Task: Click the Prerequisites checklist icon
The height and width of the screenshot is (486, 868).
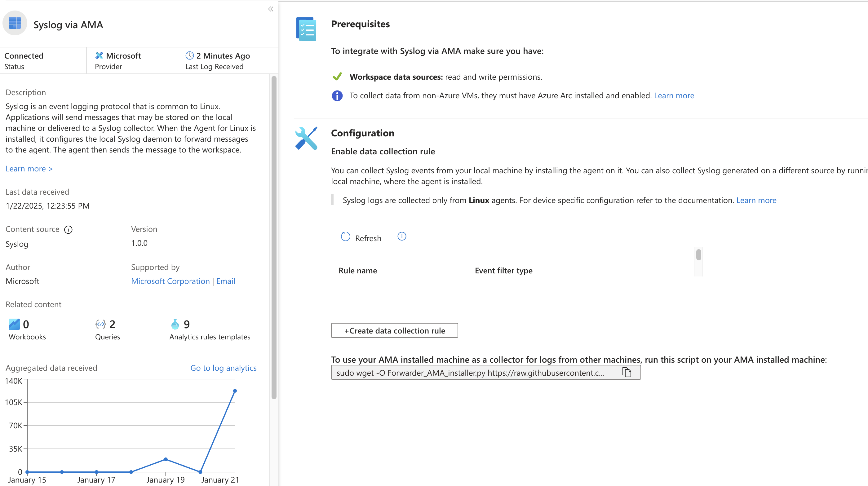Action: tap(306, 29)
